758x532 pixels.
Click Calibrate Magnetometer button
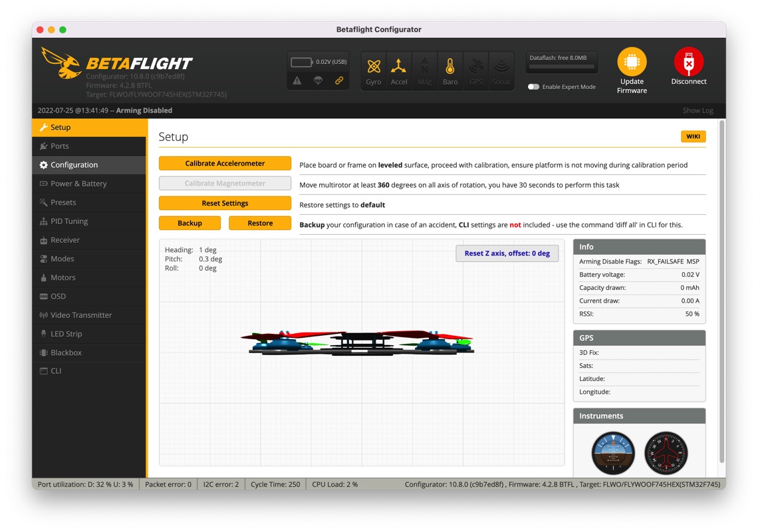(x=225, y=184)
